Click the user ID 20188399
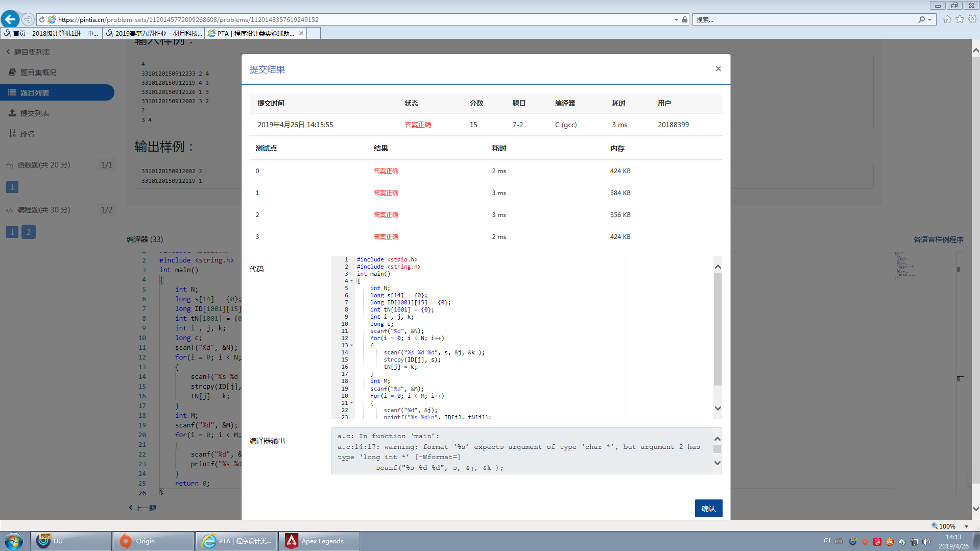 click(x=673, y=125)
